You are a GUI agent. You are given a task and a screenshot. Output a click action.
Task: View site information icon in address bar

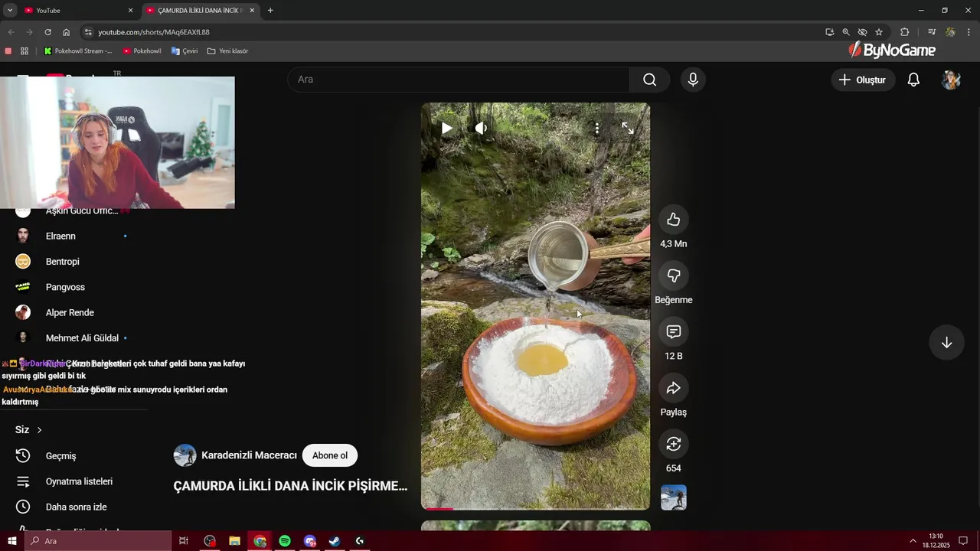click(88, 32)
